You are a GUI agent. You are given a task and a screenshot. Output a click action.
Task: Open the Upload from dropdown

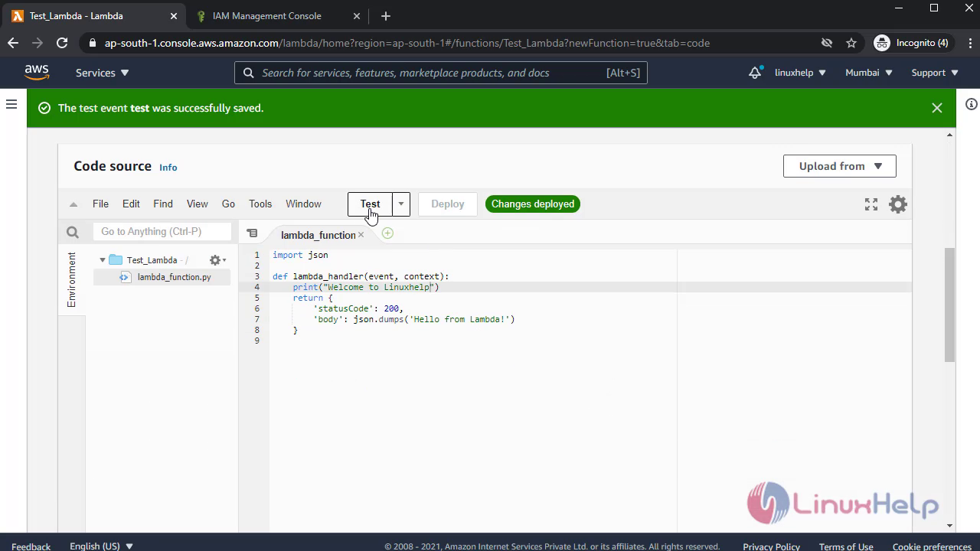(x=840, y=166)
